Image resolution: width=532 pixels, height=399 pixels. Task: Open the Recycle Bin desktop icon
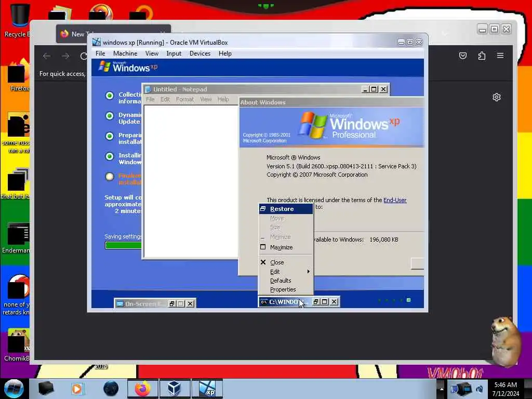pyautogui.click(x=18, y=20)
